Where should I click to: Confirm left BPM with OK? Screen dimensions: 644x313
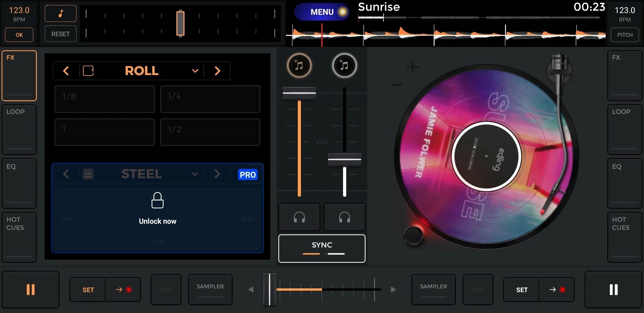point(19,35)
